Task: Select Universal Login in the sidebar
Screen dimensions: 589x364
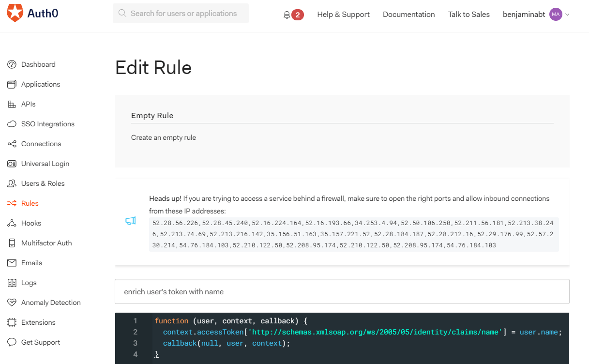Action: point(45,163)
